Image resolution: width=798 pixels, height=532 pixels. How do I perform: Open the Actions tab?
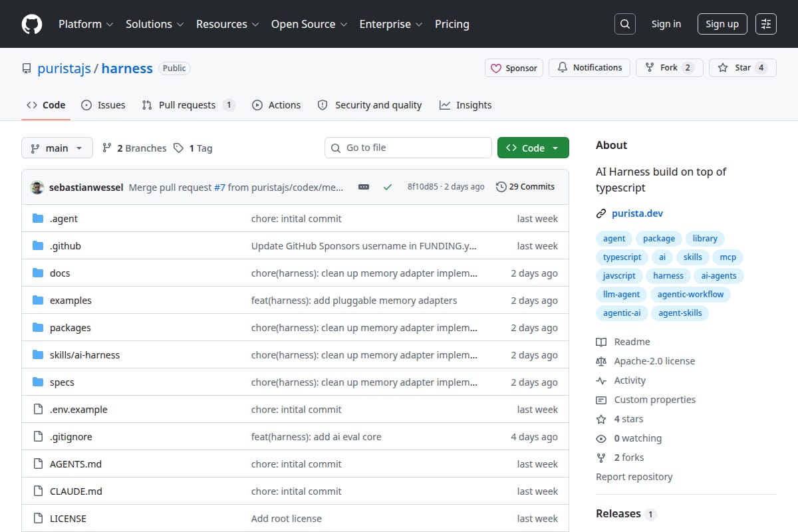coord(276,105)
